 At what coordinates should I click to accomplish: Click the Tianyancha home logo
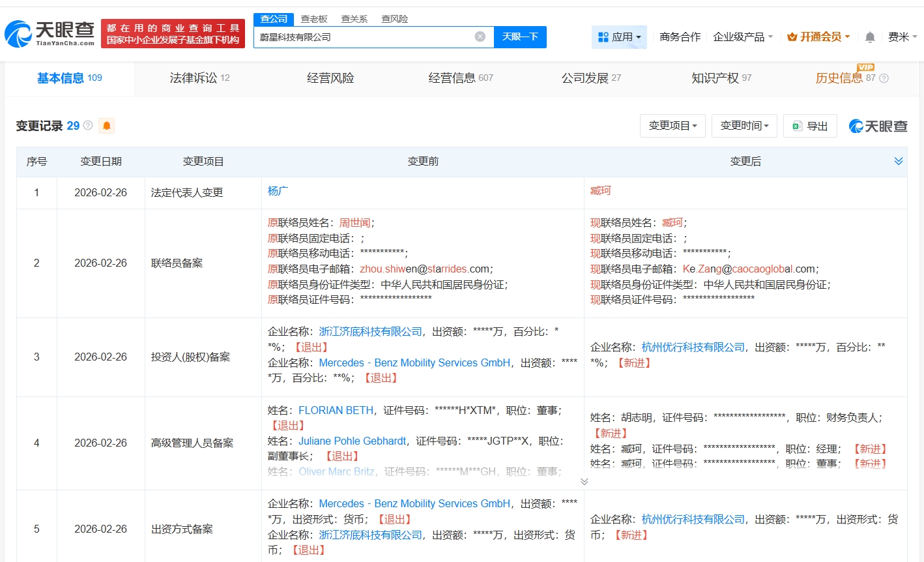coord(50,33)
